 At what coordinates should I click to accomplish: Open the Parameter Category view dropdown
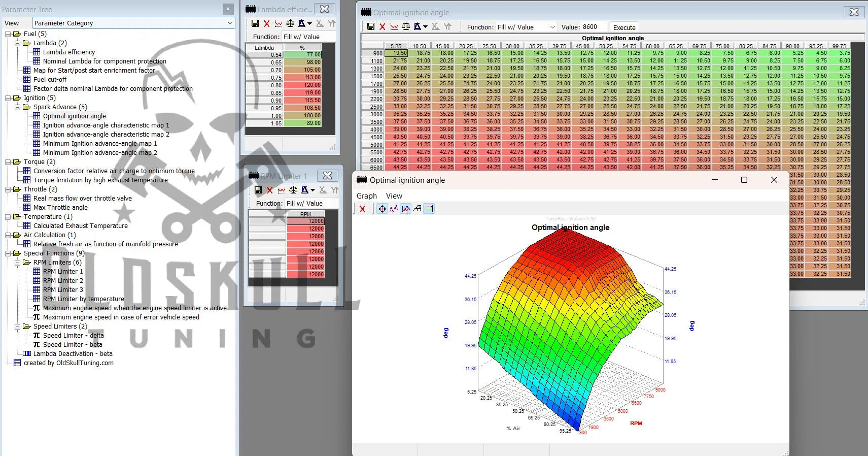click(x=230, y=23)
